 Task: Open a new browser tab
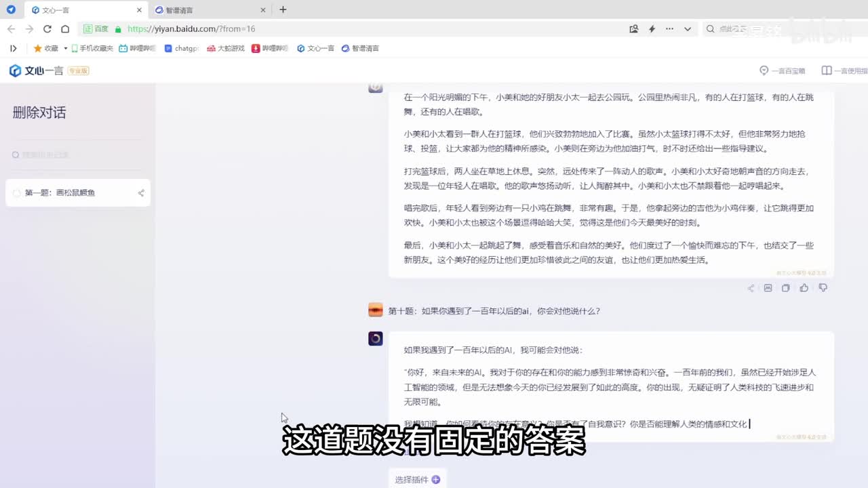(283, 9)
